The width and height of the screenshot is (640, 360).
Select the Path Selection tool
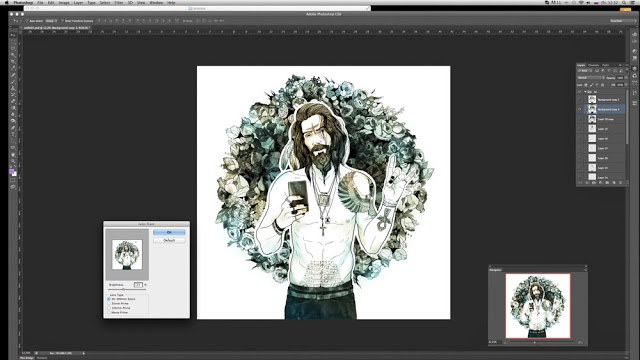13,140
